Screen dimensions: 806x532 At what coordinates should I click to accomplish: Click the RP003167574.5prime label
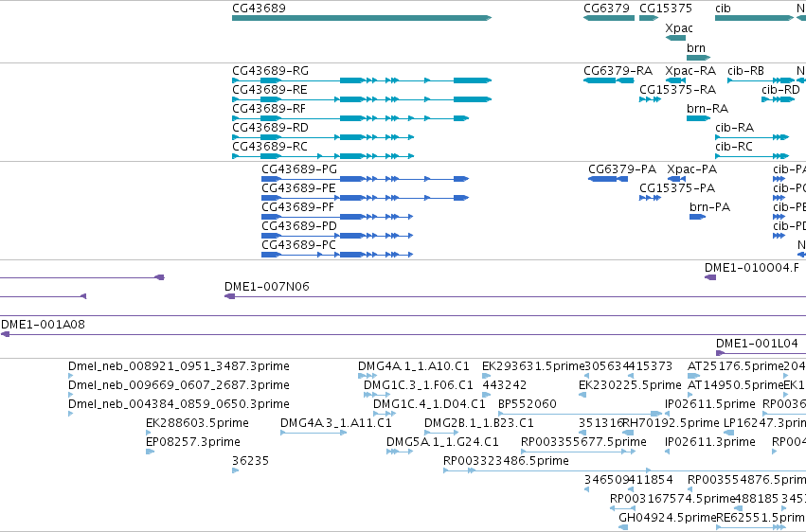click(x=672, y=499)
